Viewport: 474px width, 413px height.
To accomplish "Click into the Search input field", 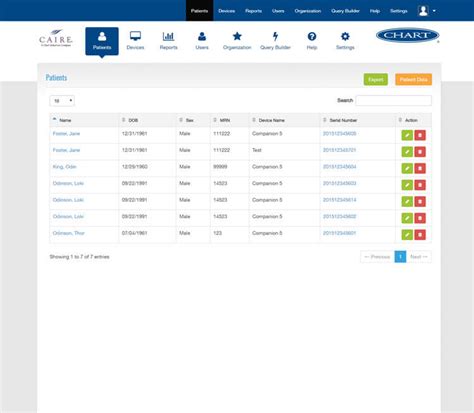I will pos(393,100).
